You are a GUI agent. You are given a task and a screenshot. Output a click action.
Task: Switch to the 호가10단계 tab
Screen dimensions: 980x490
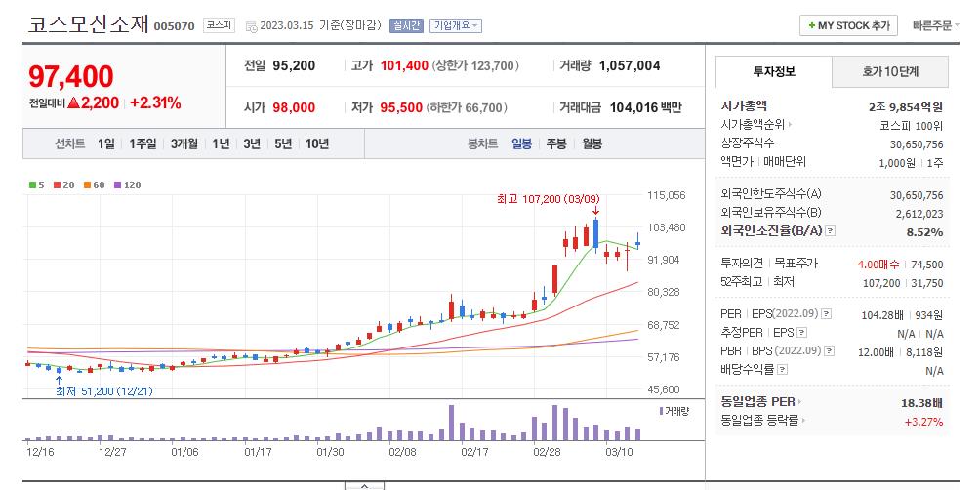click(890, 72)
